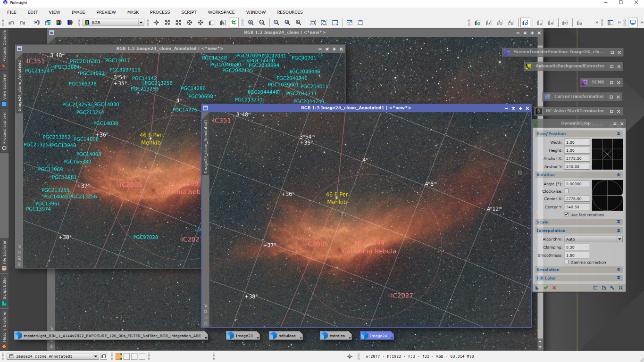This screenshot has height=362, width=644.
Task: Click the Anchor X input field
Action: (577, 158)
